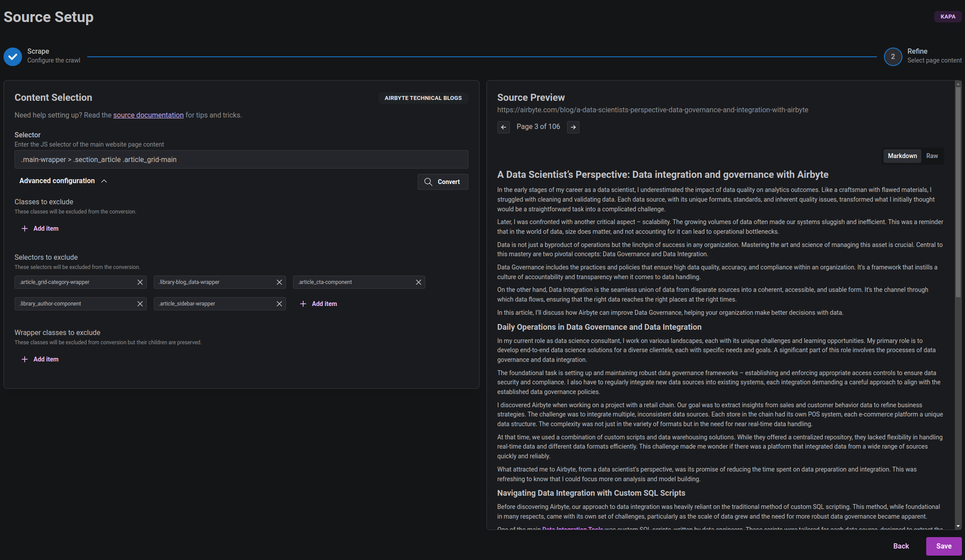The image size is (965, 560).
Task: Remove the .article_cta-component selector
Action: (419, 282)
